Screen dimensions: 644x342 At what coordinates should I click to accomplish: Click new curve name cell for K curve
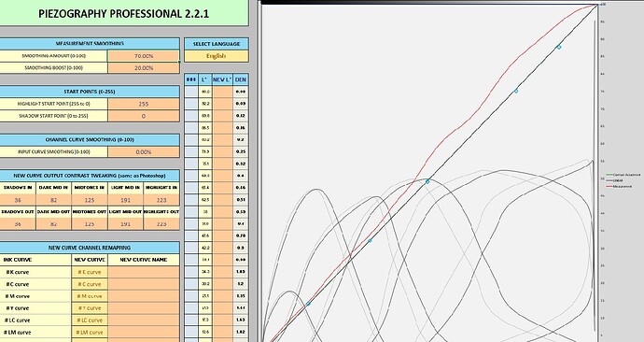144,272
